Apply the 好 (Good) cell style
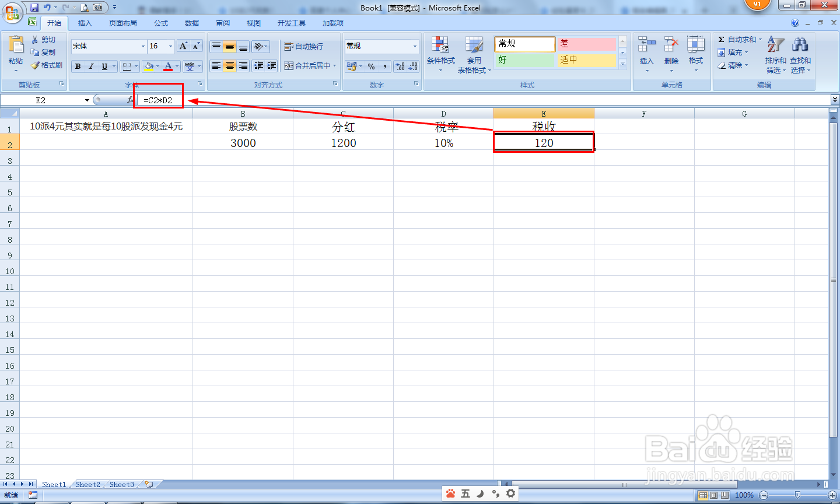Viewport: 840px width, 504px height. point(525,60)
